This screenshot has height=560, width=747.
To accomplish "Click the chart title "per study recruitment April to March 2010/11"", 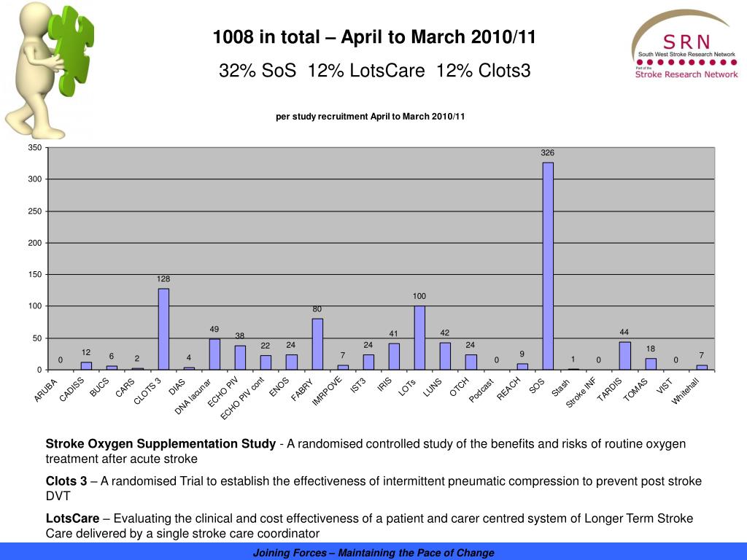I will click(x=370, y=117).
